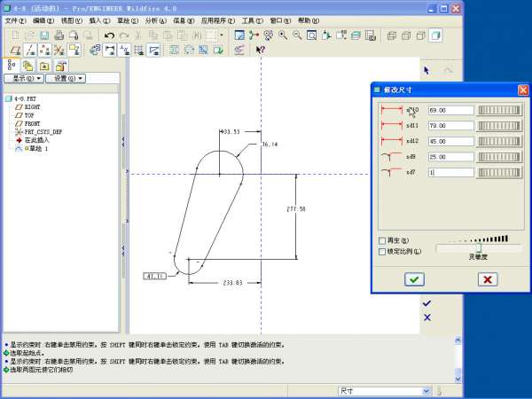Image resolution: width=532 pixels, height=399 pixels.
Task: Select 草绘 1 in the model tree
Action: coord(39,149)
